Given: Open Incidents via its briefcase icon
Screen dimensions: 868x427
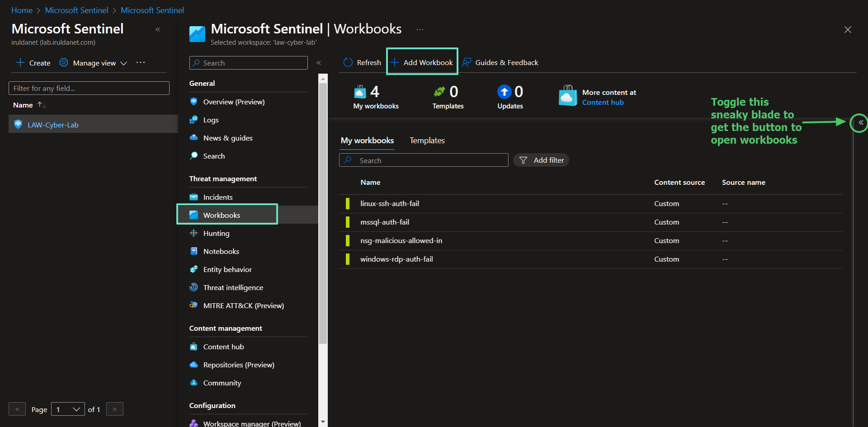Looking at the screenshot, I should point(193,197).
